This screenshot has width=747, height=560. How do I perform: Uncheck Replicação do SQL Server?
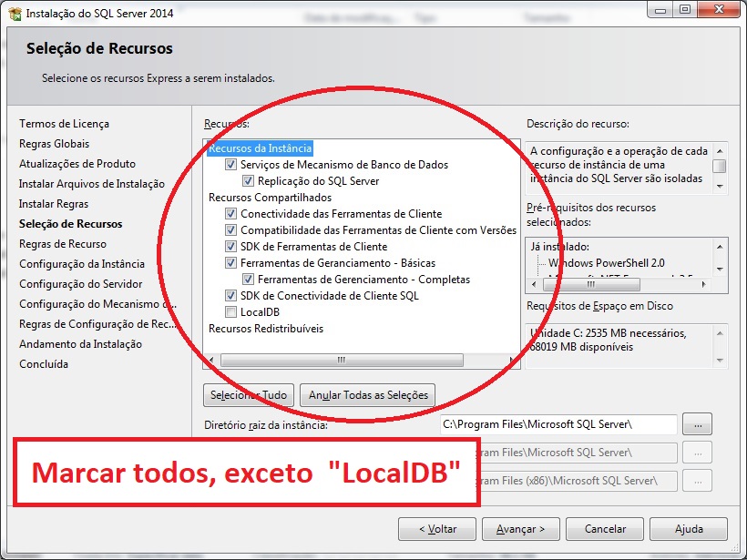pos(248,181)
